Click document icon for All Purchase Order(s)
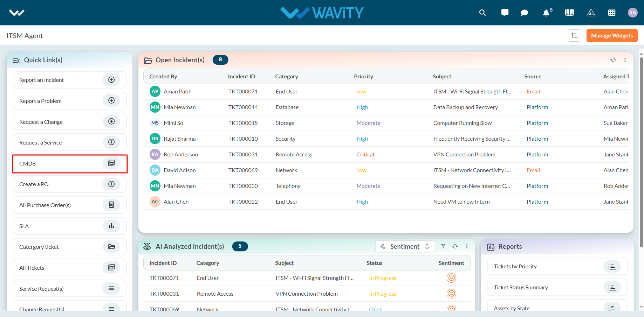 (x=111, y=205)
